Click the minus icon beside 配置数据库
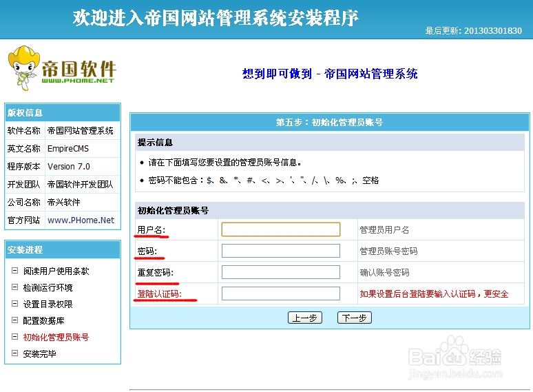Viewport: 533px width, 392px height. click(14, 320)
